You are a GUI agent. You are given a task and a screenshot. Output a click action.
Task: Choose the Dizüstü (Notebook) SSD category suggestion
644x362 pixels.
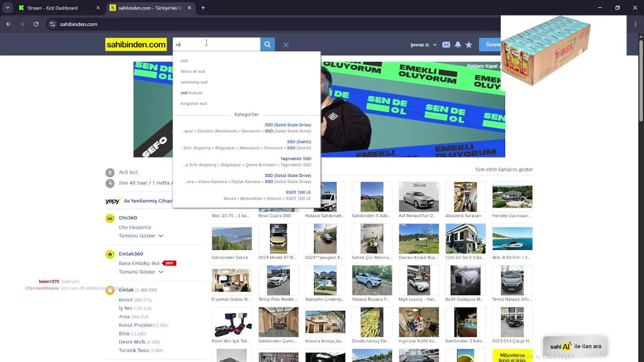click(x=247, y=128)
